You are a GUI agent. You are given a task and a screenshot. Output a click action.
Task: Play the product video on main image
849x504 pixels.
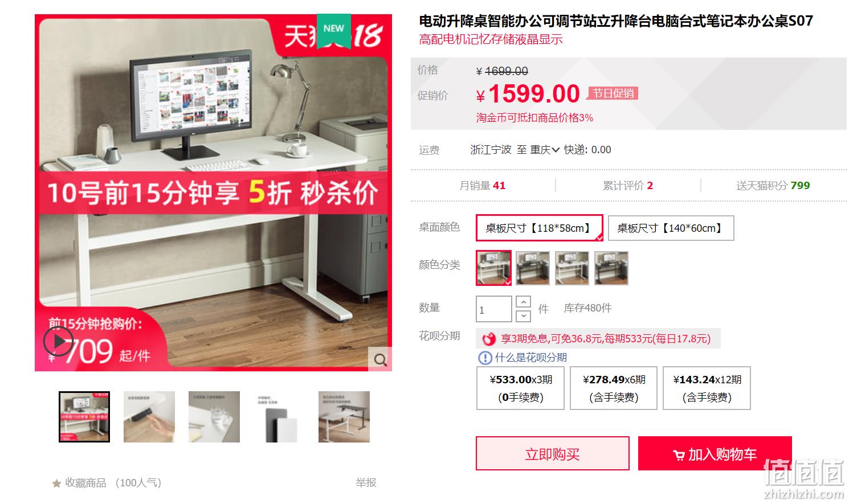pyautogui.click(x=58, y=341)
